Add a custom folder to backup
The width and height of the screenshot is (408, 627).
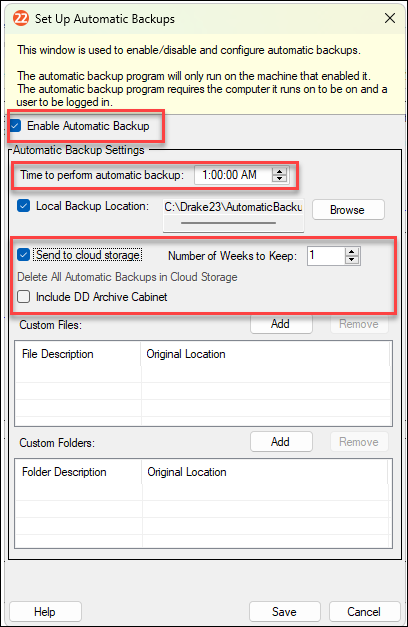pyautogui.click(x=281, y=442)
